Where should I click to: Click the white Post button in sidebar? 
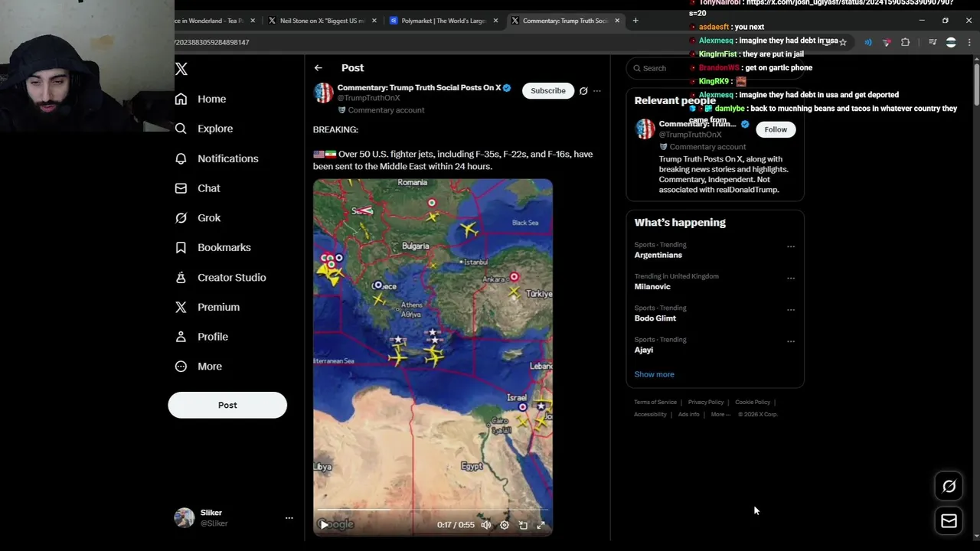pyautogui.click(x=227, y=405)
